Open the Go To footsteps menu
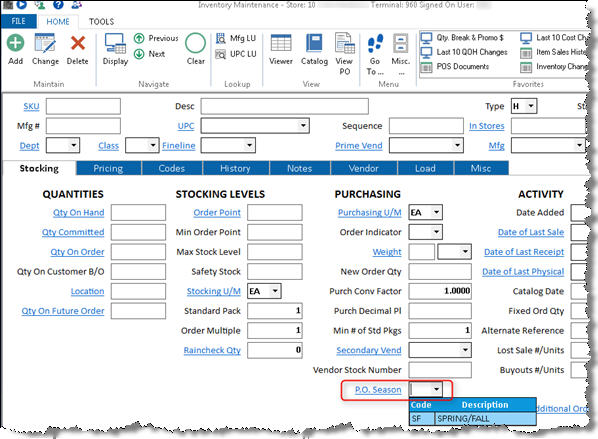 (x=375, y=43)
